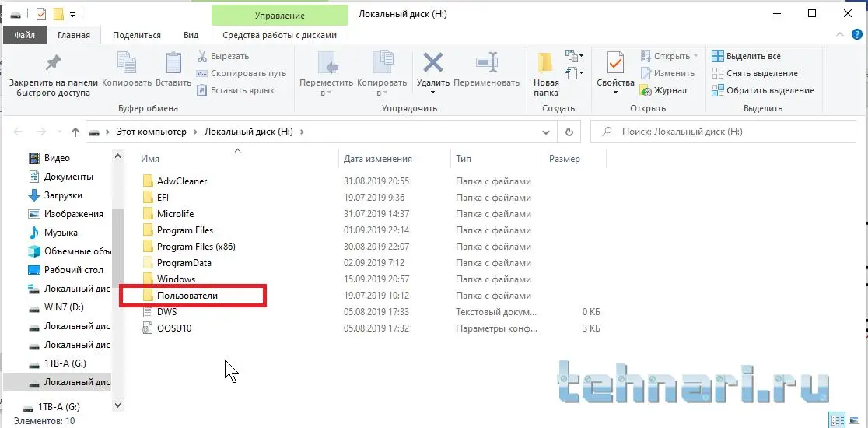This screenshot has width=868, height=428.
Task: Open WIN7 (D:) drive in sidebar
Action: pos(65,307)
